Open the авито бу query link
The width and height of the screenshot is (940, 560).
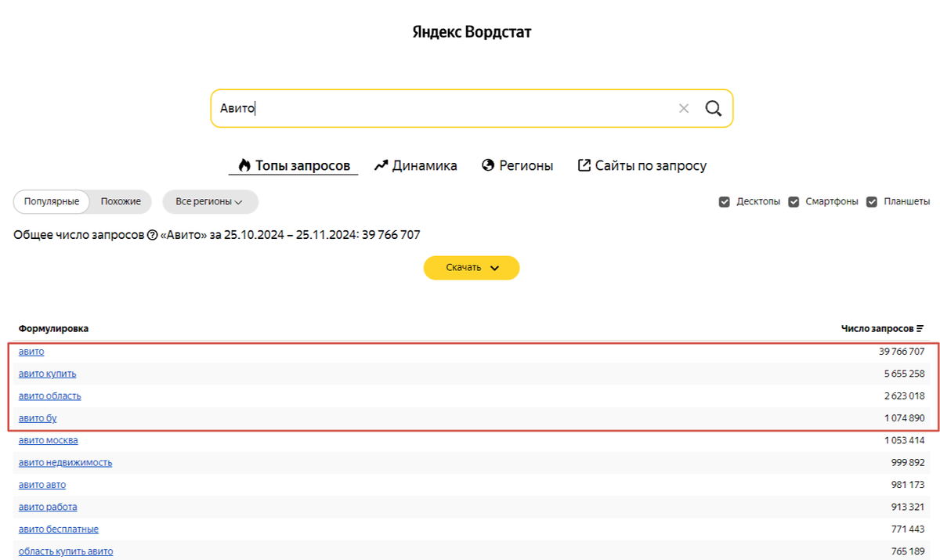38,418
